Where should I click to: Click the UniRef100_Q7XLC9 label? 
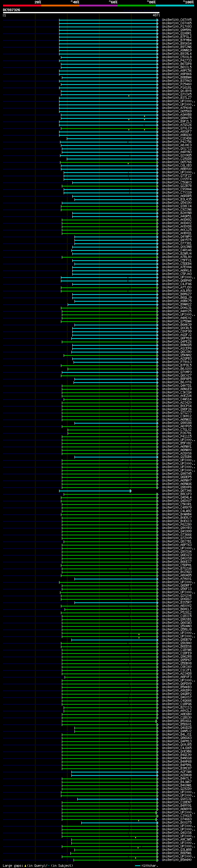click(x=177, y=128)
